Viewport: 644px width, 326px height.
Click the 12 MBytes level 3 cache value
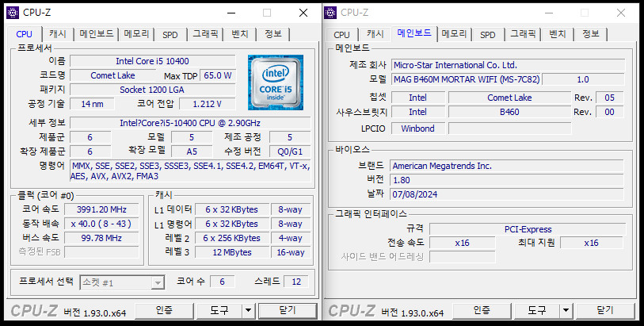[x=232, y=252]
